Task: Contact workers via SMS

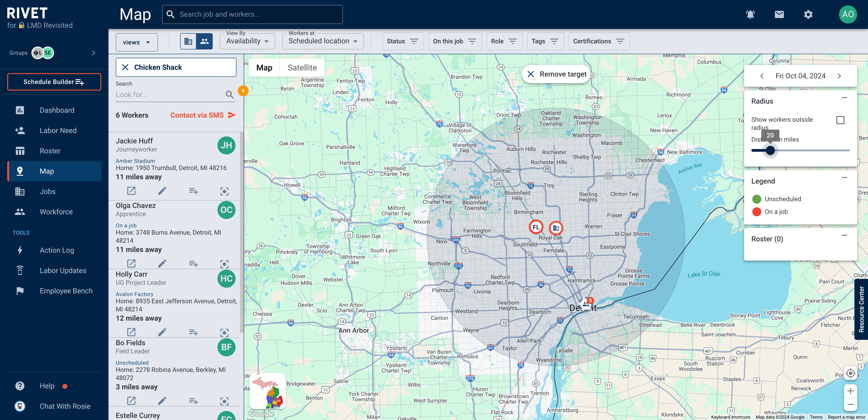Action: pyautogui.click(x=203, y=115)
